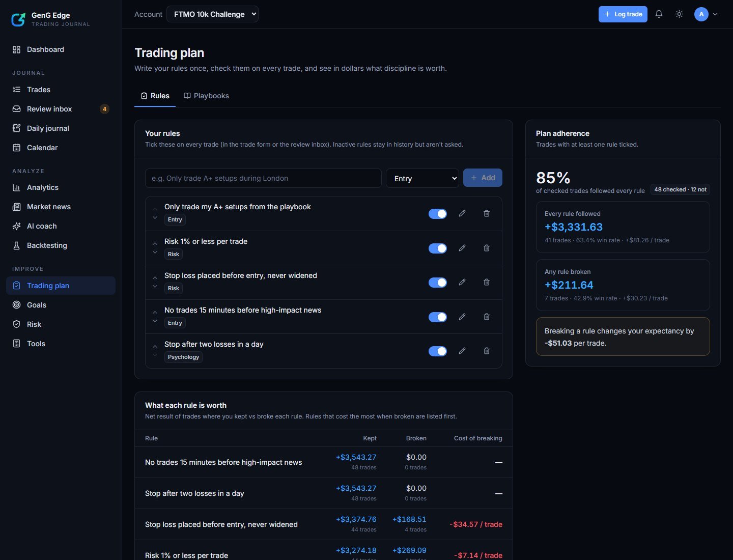Switch to the Playbooks tab
The image size is (733, 560).
point(206,96)
